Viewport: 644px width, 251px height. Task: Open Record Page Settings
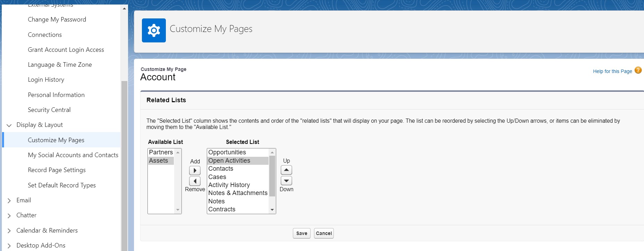57,170
